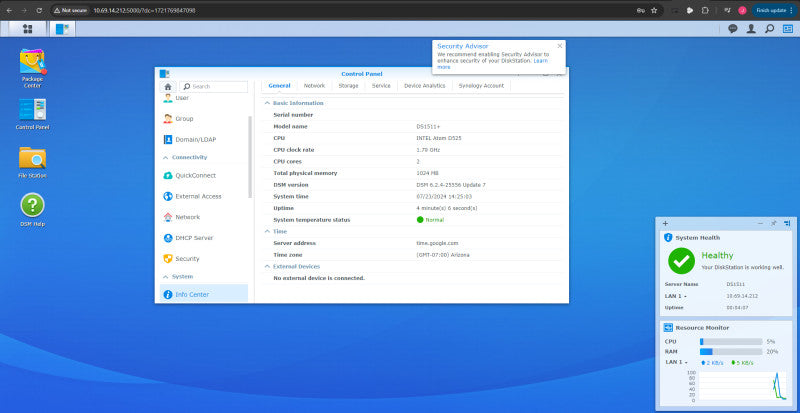The height and width of the screenshot is (413, 800).
Task: Expand the widget panel layout menu
Action: pyautogui.click(x=787, y=223)
